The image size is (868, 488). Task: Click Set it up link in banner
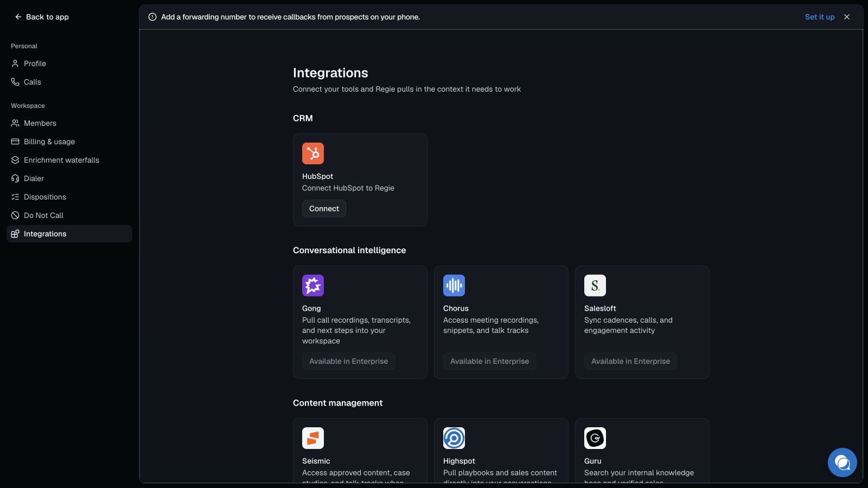point(820,17)
